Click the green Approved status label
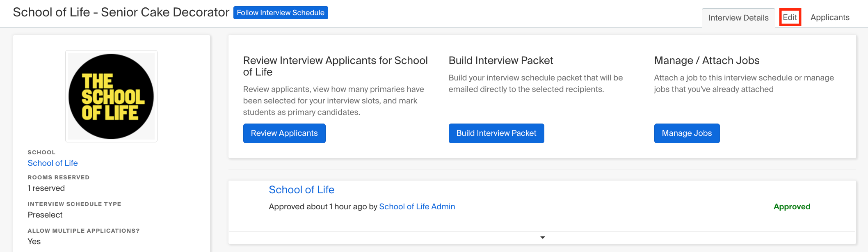Screen dimensions: 868x252 click(792, 206)
